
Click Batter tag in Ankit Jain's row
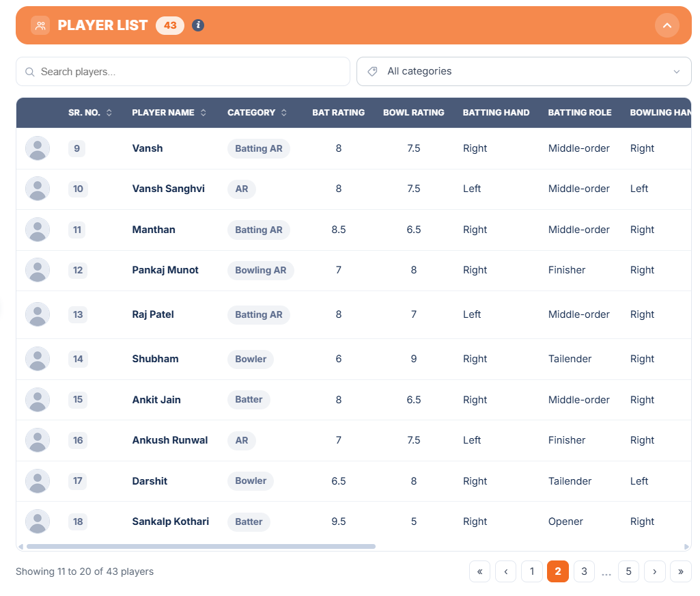coord(249,399)
